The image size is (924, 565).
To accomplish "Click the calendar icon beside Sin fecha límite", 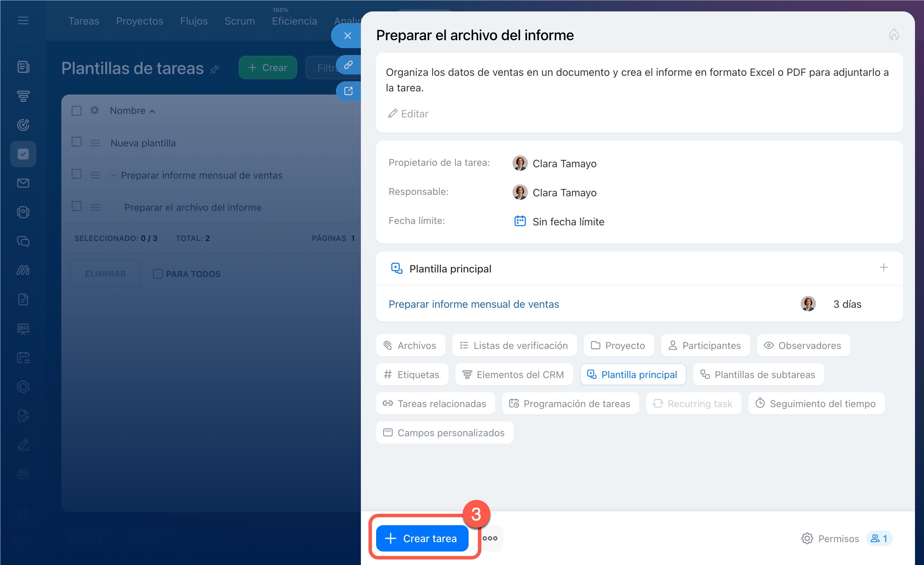I will 519,221.
